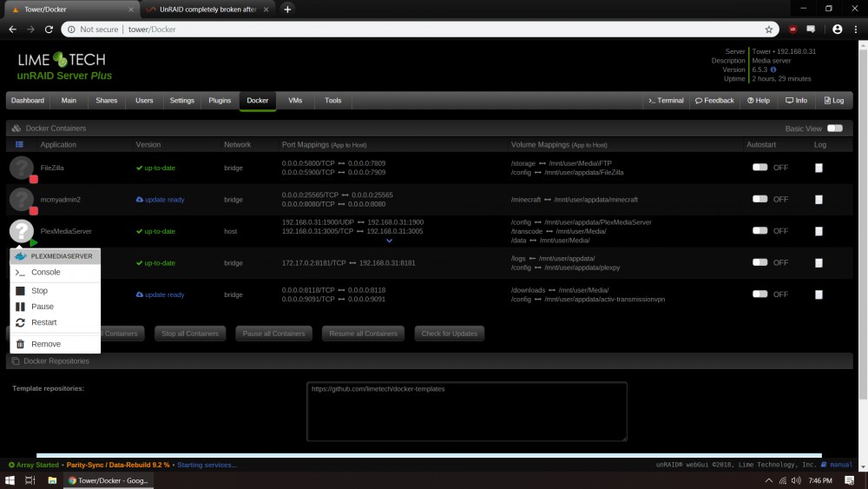The width and height of the screenshot is (868, 489).
Task: Open File Explorer from the taskbar
Action: pyautogui.click(x=52, y=480)
